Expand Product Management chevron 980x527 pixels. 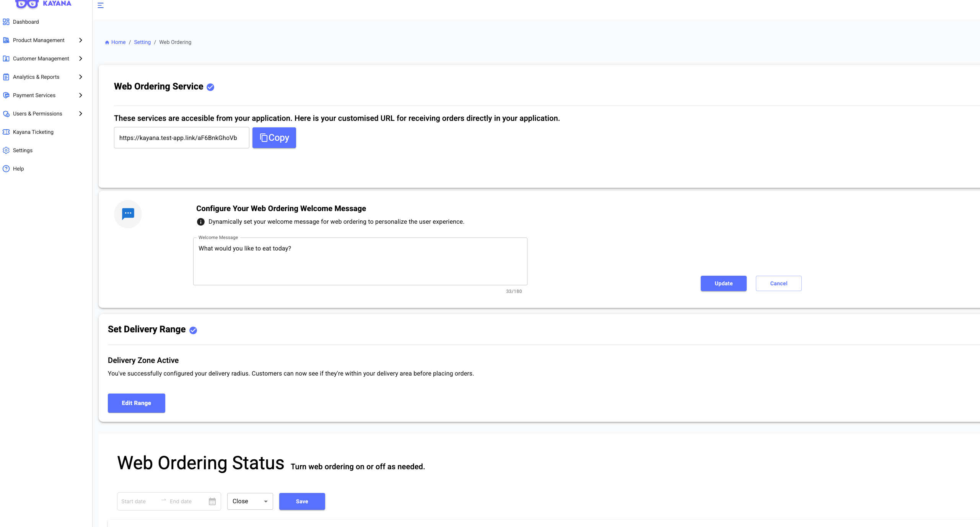pyautogui.click(x=81, y=40)
